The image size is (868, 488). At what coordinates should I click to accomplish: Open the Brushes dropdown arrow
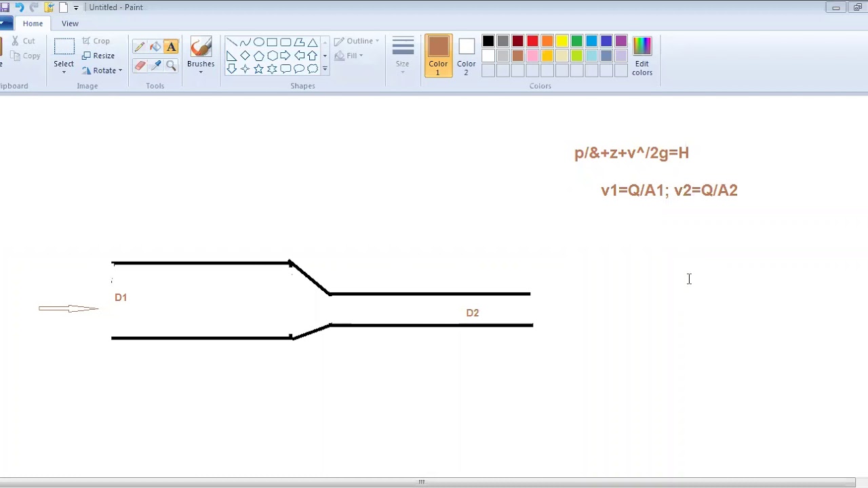point(201,72)
